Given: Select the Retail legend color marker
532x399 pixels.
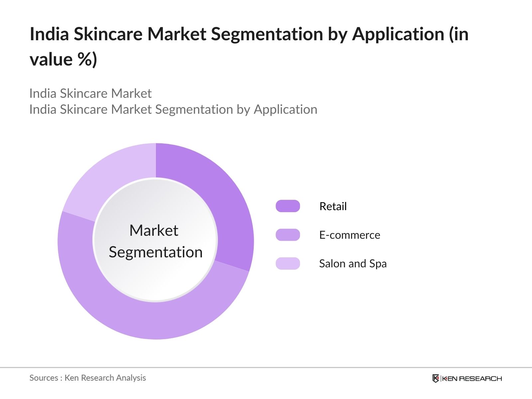Looking at the screenshot, I should coord(288,206).
